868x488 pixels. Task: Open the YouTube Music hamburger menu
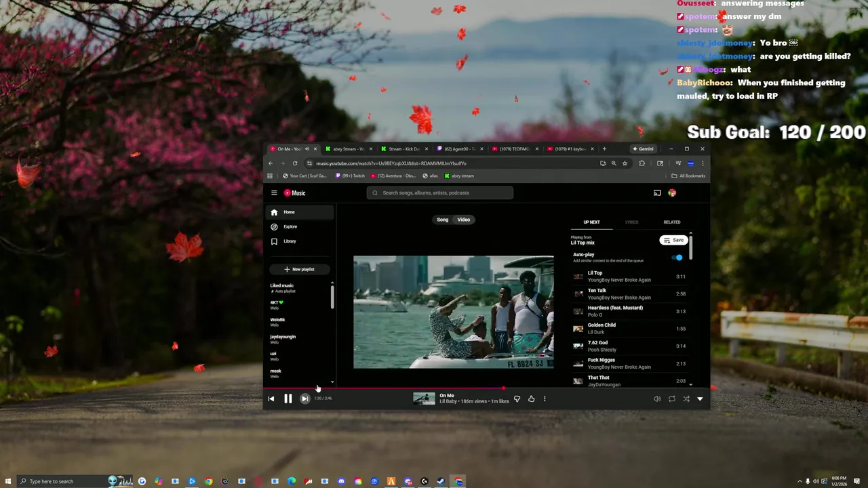(274, 193)
